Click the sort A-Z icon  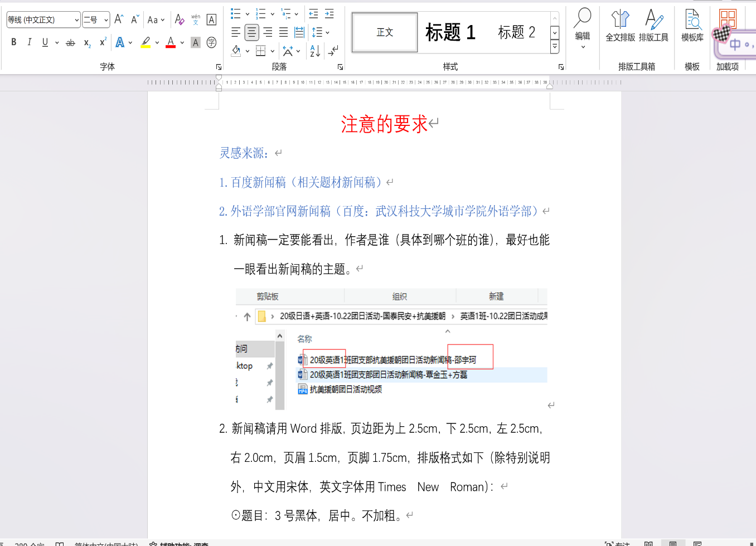click(x=315, y=51)
